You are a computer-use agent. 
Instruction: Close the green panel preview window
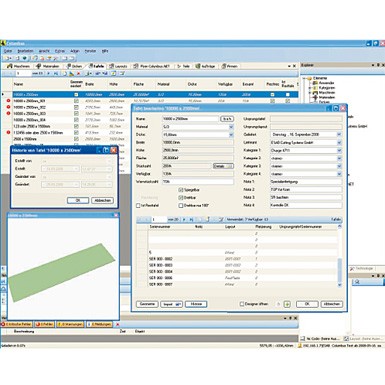click(x=116, y=215)
